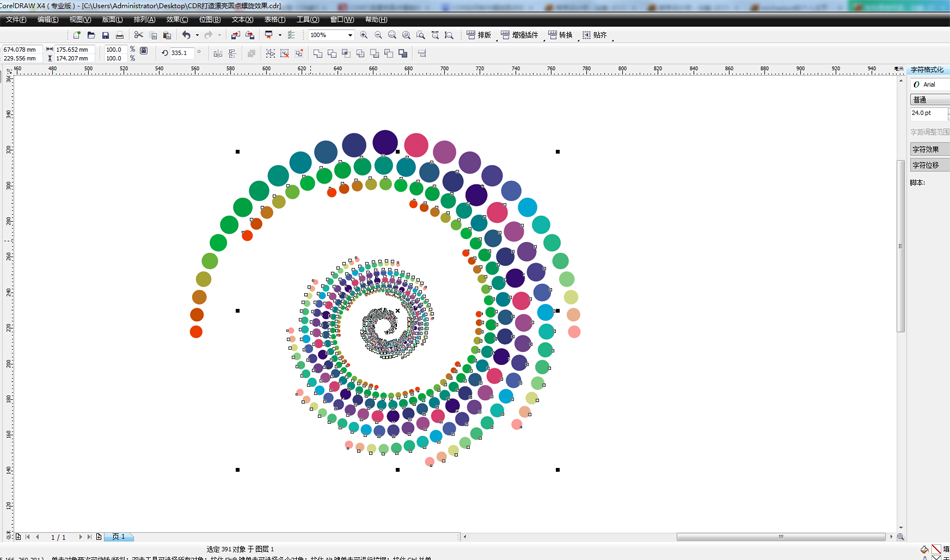Viewport: 950px width, 560px height.
Task: Toggle the lock ratio button for scale
Action: tap(144, 50)
